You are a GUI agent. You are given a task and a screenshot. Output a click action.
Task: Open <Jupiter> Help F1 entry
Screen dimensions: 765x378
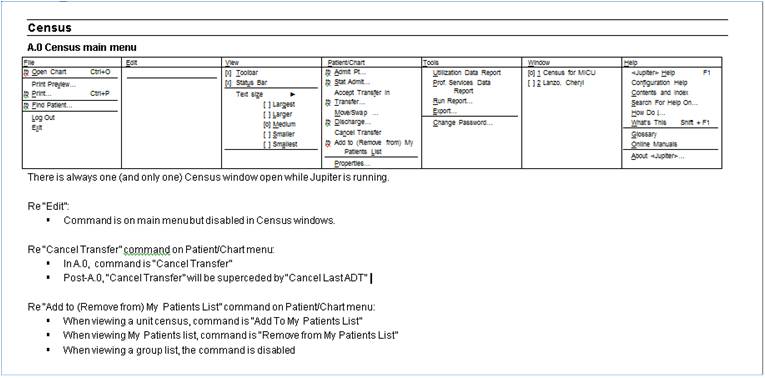click(x=670, y=72)
